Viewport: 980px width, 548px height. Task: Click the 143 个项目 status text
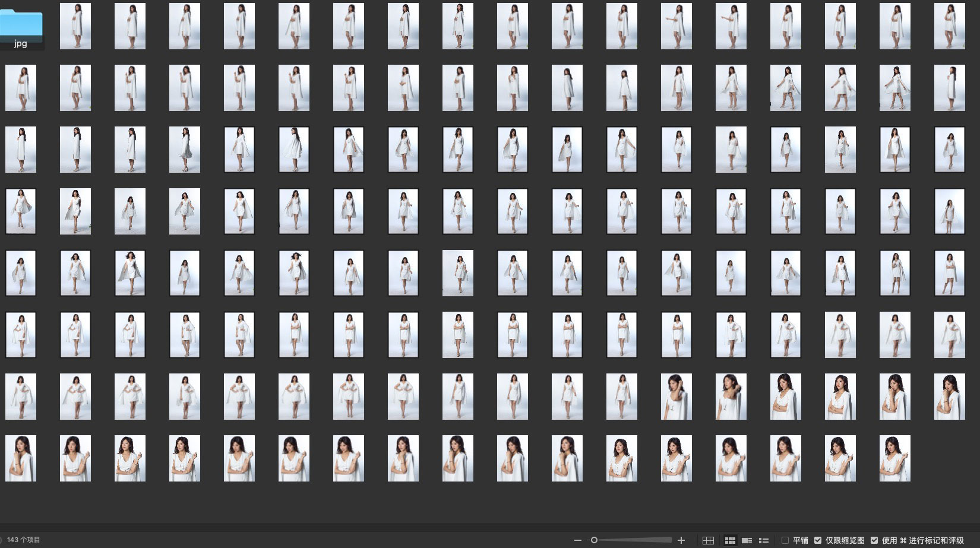[24, 540]
